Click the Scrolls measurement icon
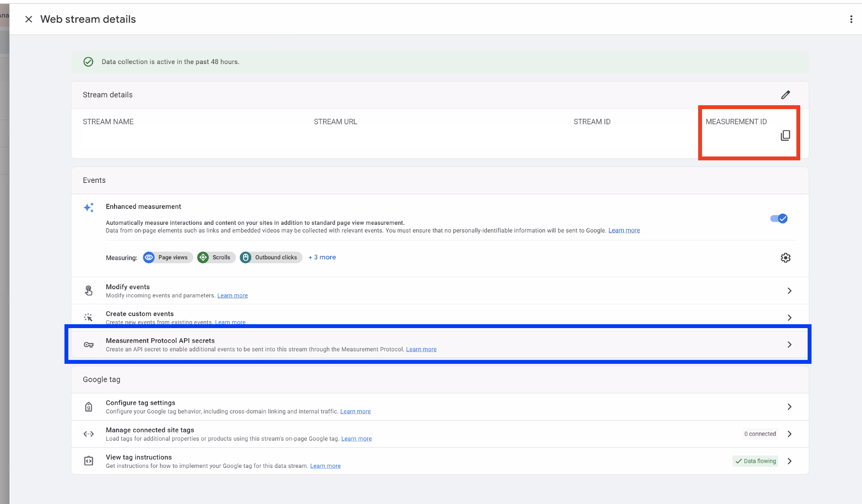 pyautogui.click(x=203, y=257)
